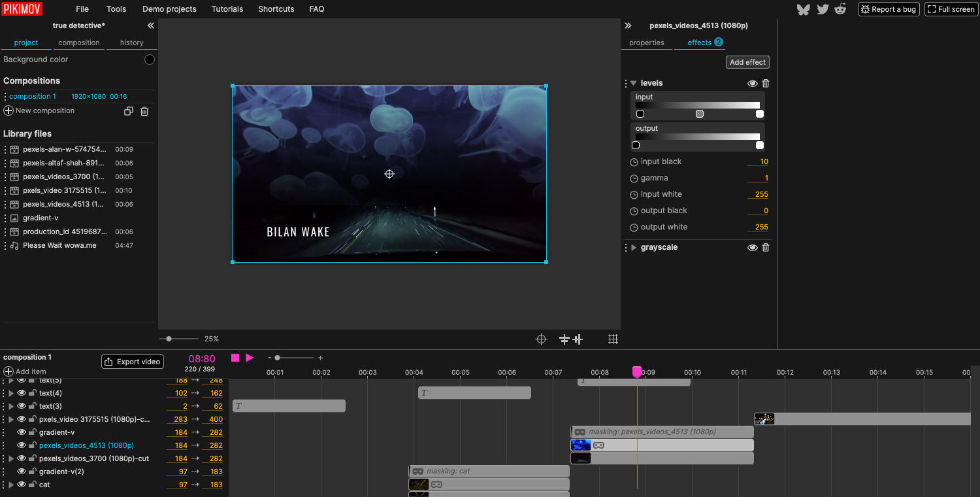Image resolution: width=980 pixels, height=497 pixels.
Task: Enter Full screen mode
Action: (x=951, y=9)
